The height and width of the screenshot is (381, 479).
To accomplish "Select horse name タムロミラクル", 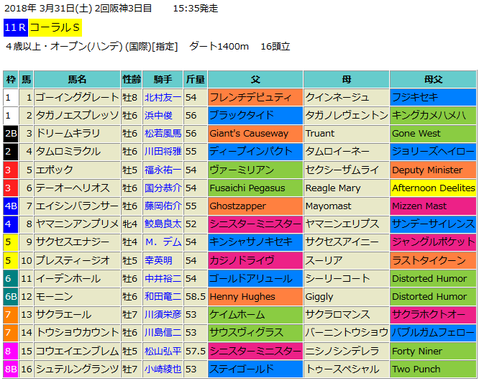I will point(68,151).
